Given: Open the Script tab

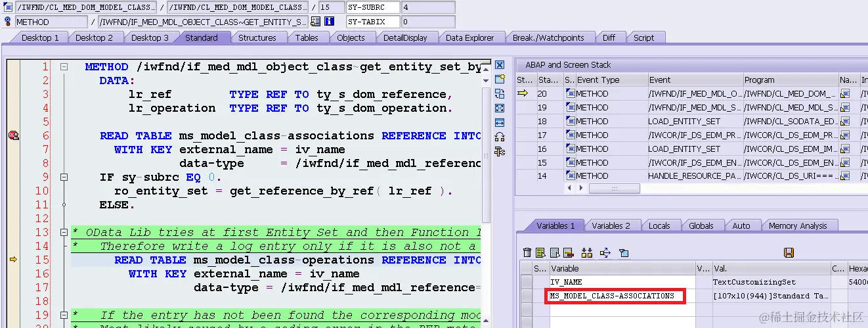Looking at the screenshot, I should 643,37.
